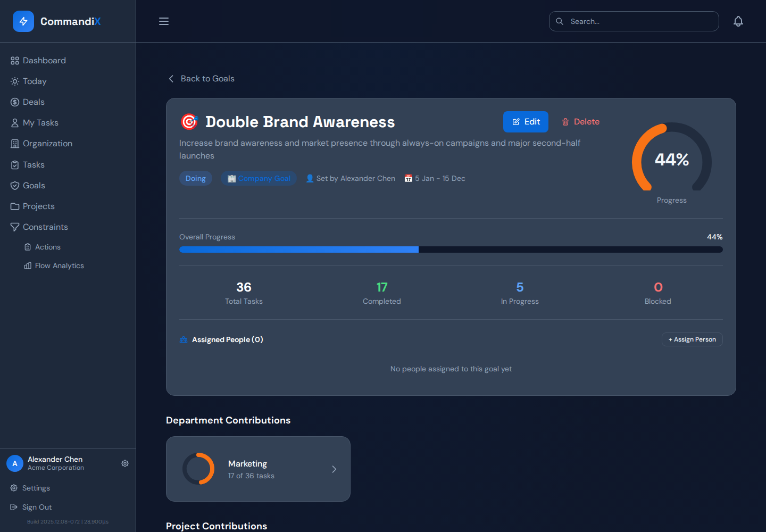The image size is (766, 532).
Task: Click the build version text in sidebar
Action: tap(68, 522)
